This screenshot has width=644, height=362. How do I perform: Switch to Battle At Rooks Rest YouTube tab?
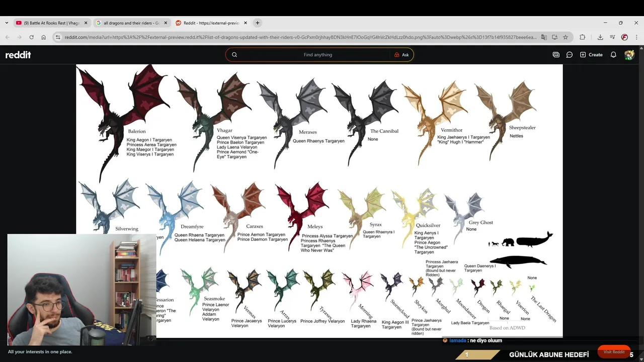(52, 23)
